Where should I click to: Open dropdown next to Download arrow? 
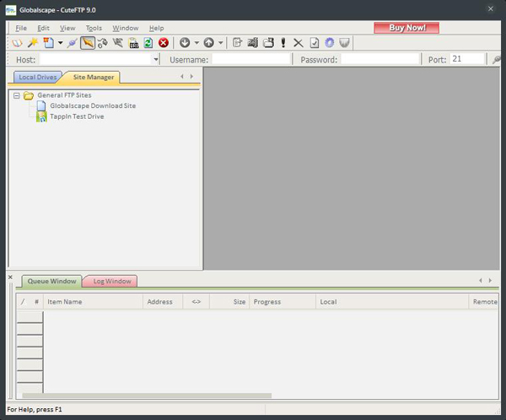tap(196, 43)
